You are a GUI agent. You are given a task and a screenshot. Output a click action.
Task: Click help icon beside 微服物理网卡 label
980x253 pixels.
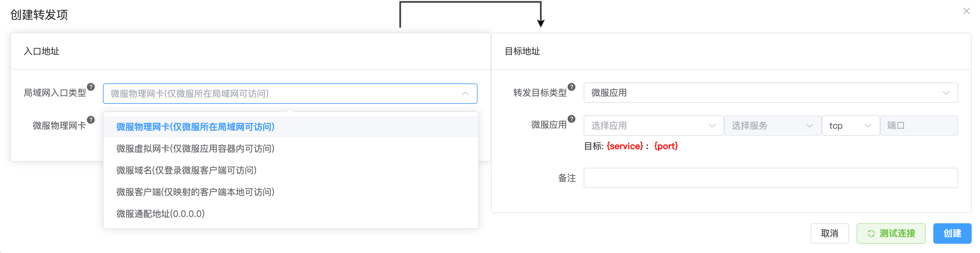pyautogui.click(x=91, y=120)
